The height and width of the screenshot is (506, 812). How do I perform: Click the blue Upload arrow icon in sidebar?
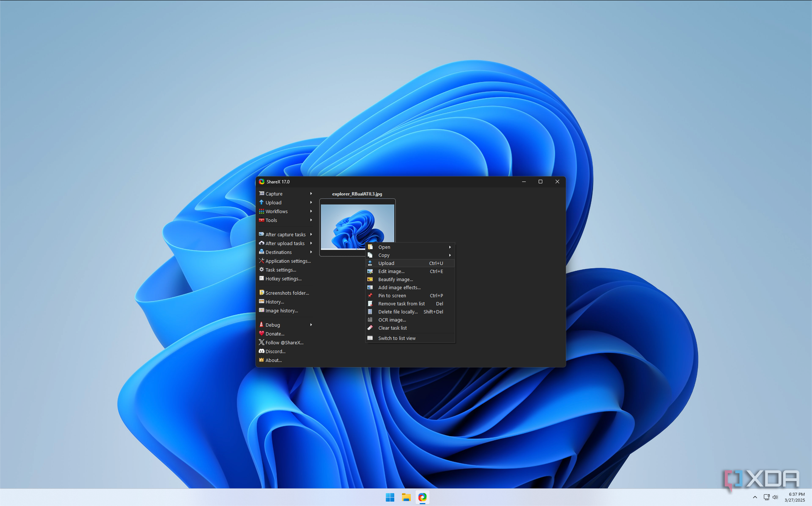coord(262,202)
